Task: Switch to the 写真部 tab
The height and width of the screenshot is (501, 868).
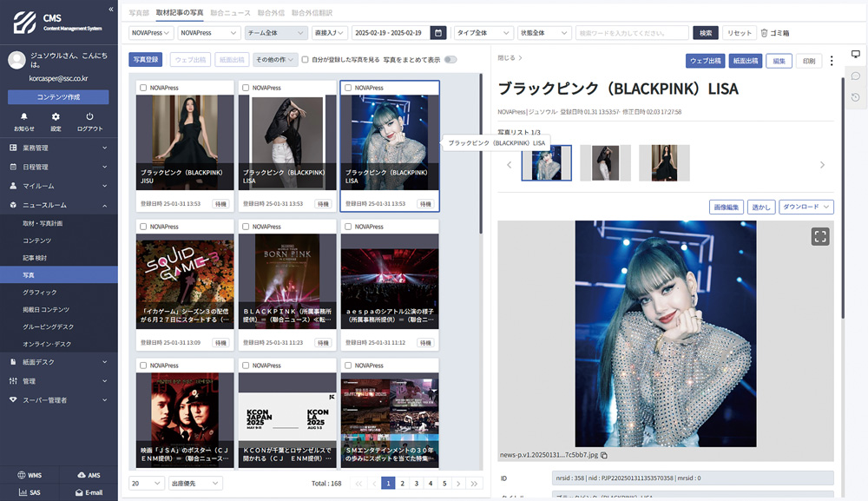Action: 139,13
